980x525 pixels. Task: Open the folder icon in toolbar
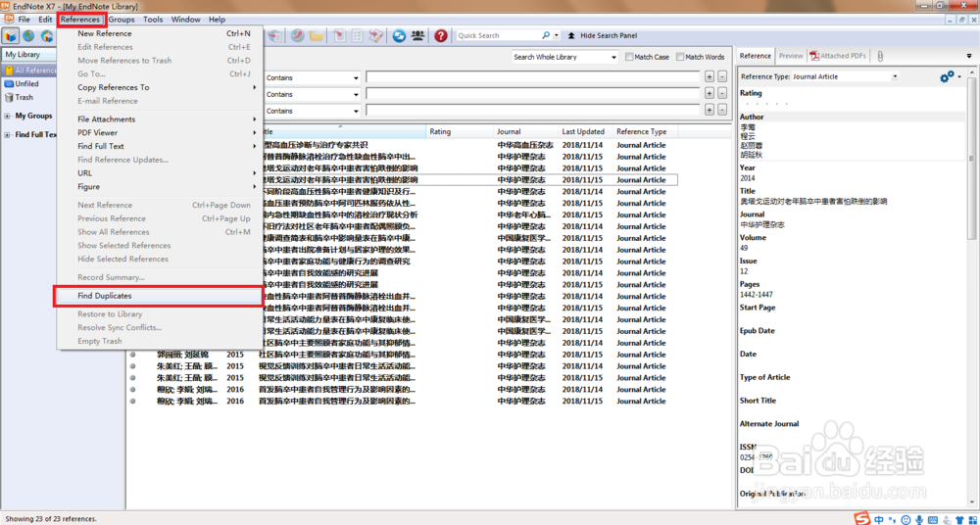click(x=317, y=35)
